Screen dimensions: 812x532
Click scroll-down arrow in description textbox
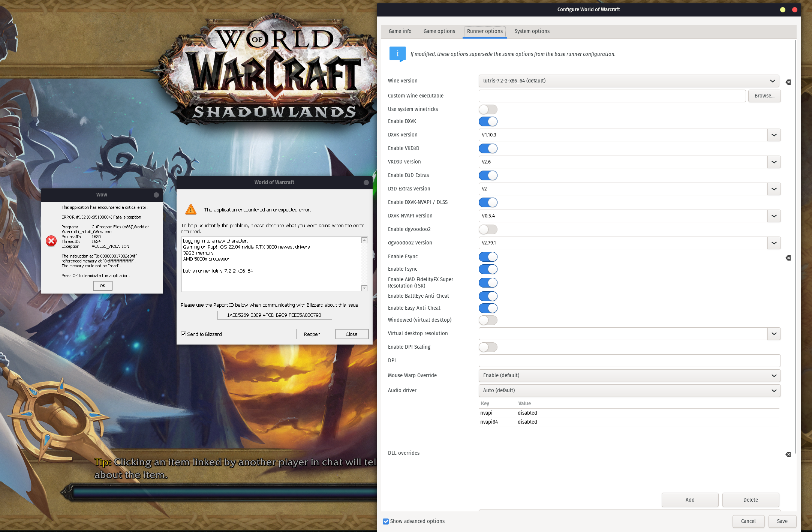pos(364,288)
